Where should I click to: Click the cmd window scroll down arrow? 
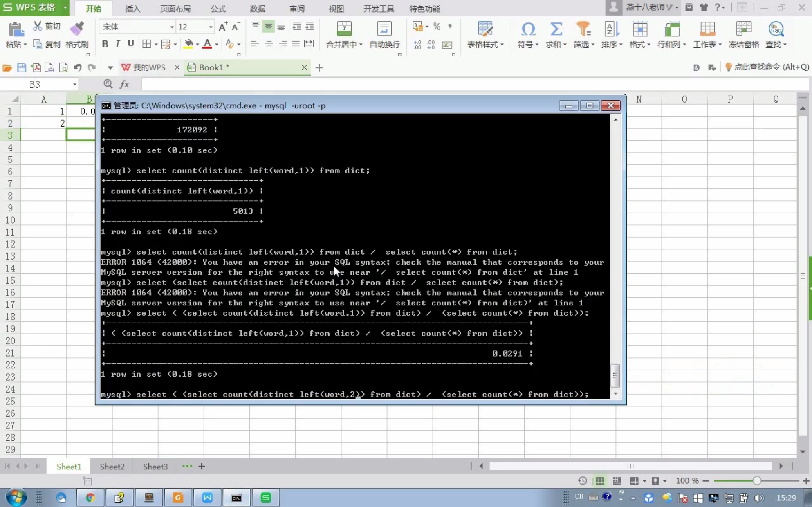pos(615,393)
